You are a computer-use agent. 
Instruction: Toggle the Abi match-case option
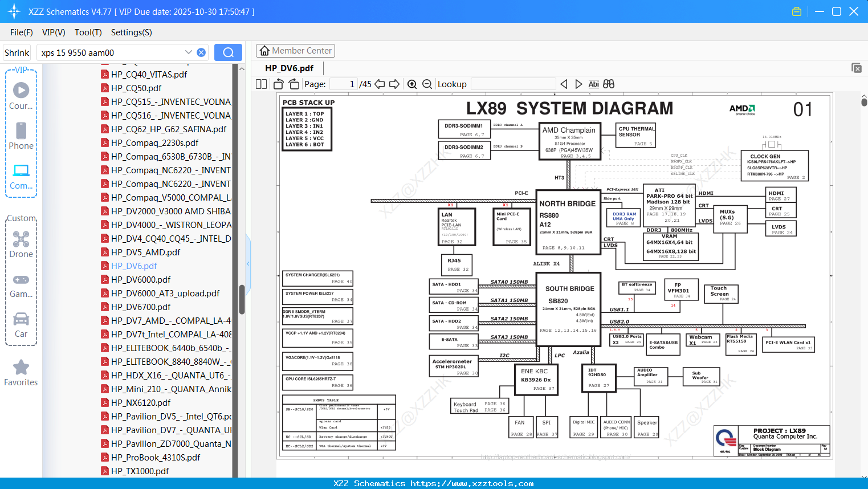(593, 84)
